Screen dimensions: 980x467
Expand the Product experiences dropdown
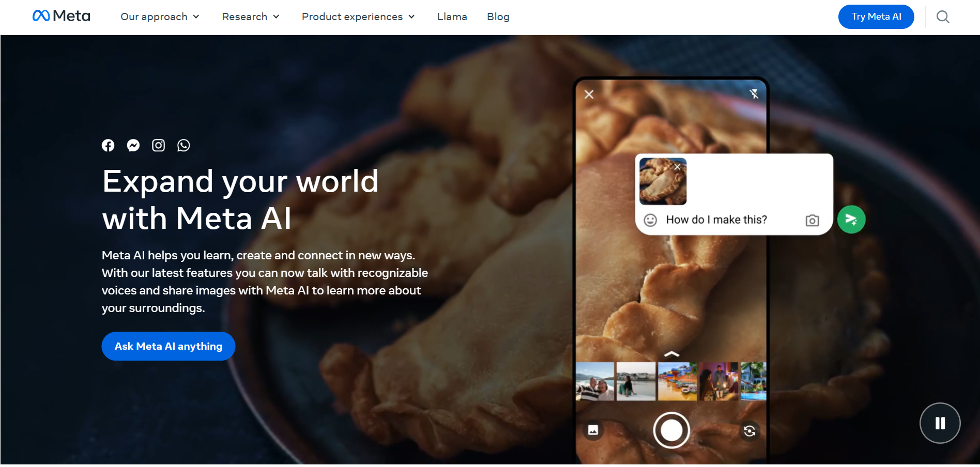358,17
